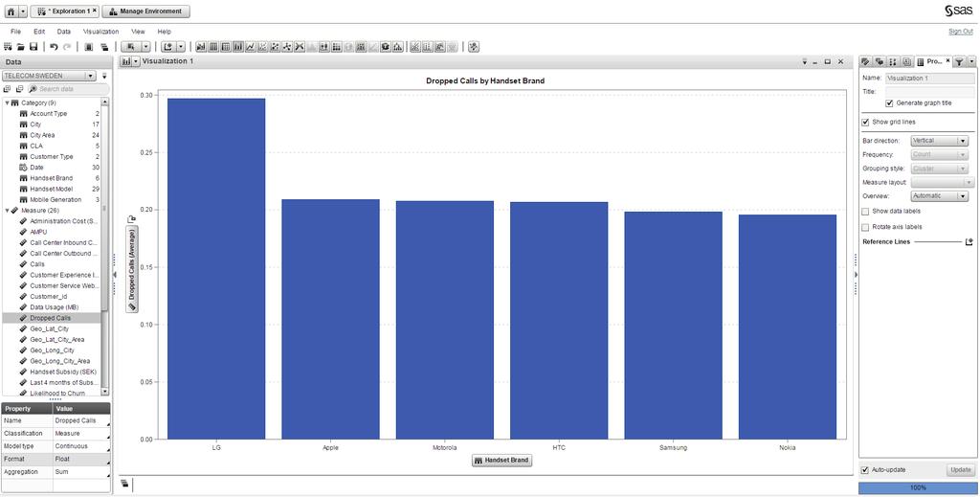Click the Manage Environment button

(145, 11)
